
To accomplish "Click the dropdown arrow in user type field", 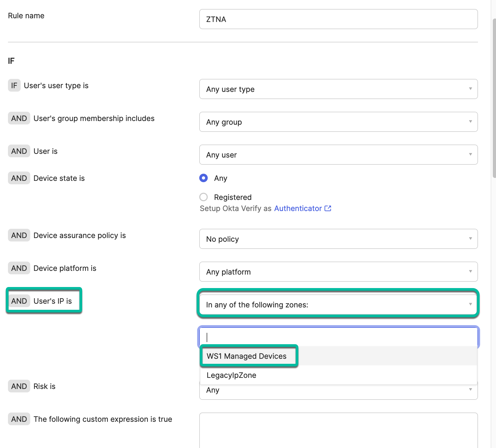I will tap(470, 89).
